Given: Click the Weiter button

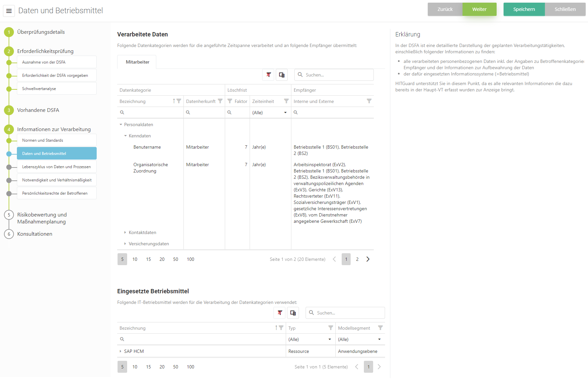Looking at the screenshot, I should coord(479,9).
